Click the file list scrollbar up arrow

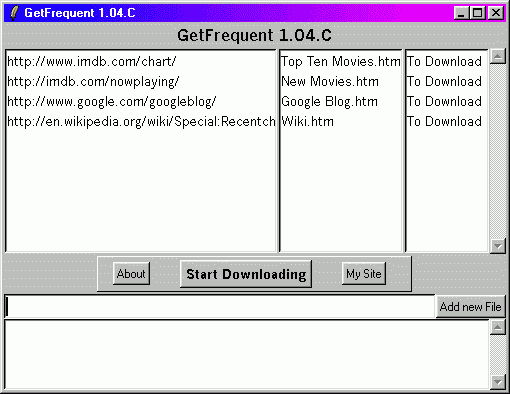coord(498,56)
